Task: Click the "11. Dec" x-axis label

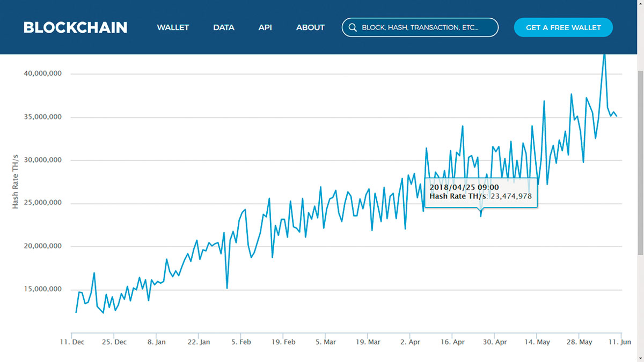Action: tap(71, 342)
